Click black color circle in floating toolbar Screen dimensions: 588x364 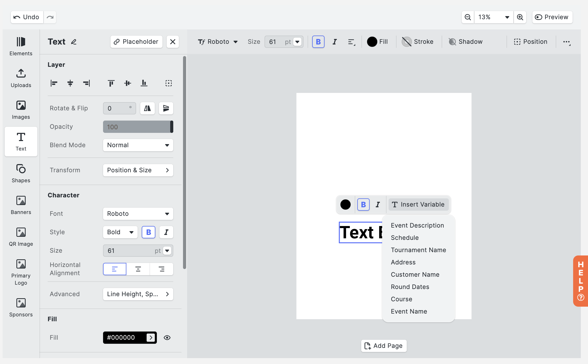[346, 205]
